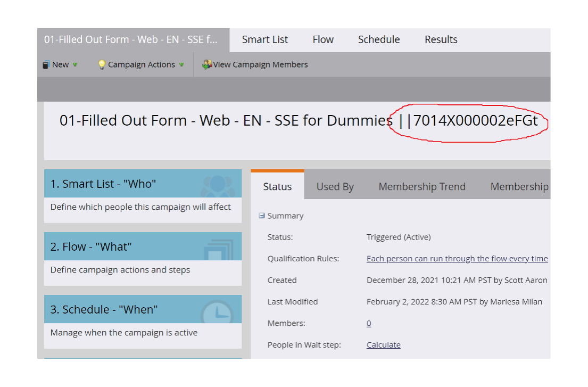
Task: Open the Membership Trend tab
Action: [422, 187]
